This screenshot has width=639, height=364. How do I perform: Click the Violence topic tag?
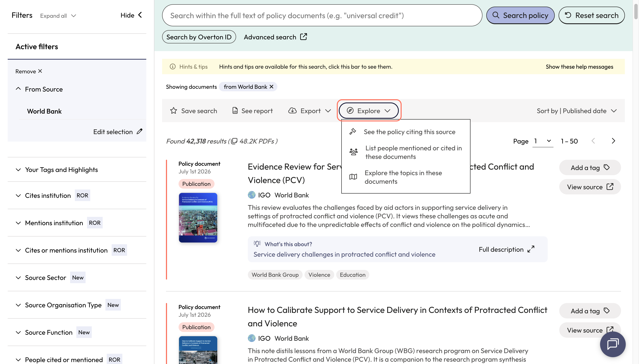tap(319, 275)
